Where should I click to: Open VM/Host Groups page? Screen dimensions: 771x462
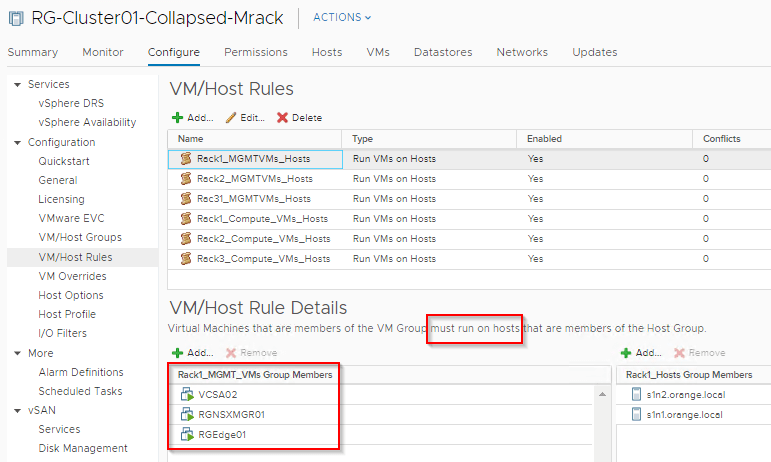pos(80,237)
